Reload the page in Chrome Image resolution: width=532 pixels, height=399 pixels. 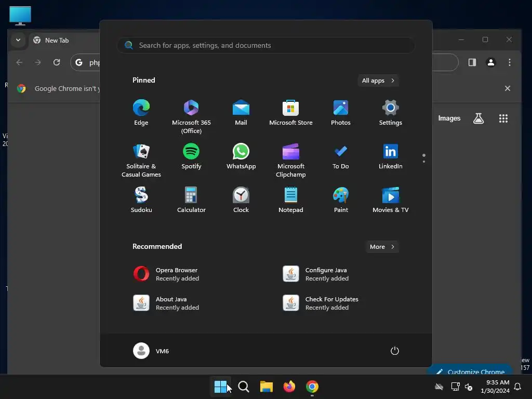pyautogui.click(x=57, y=62)
